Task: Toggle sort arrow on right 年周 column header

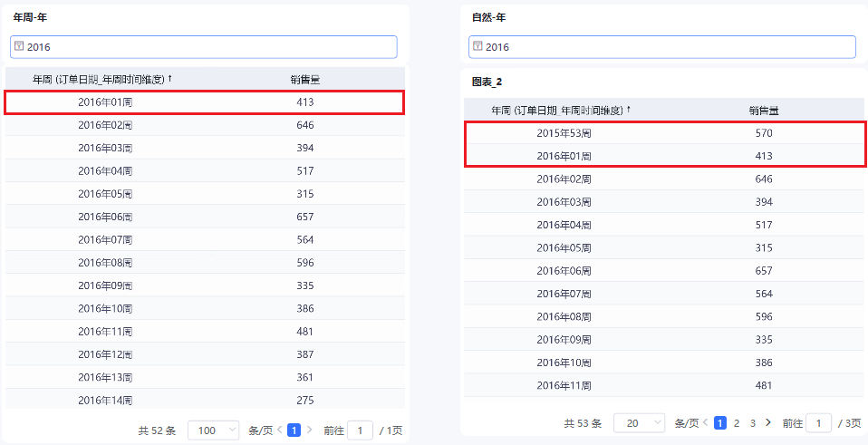Action: tap(629, 110)
